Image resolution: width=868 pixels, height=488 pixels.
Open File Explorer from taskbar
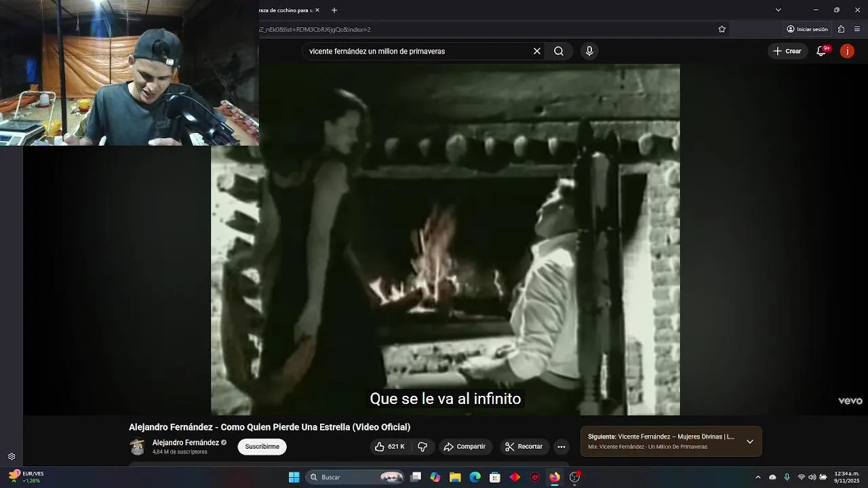coord(455,477)
